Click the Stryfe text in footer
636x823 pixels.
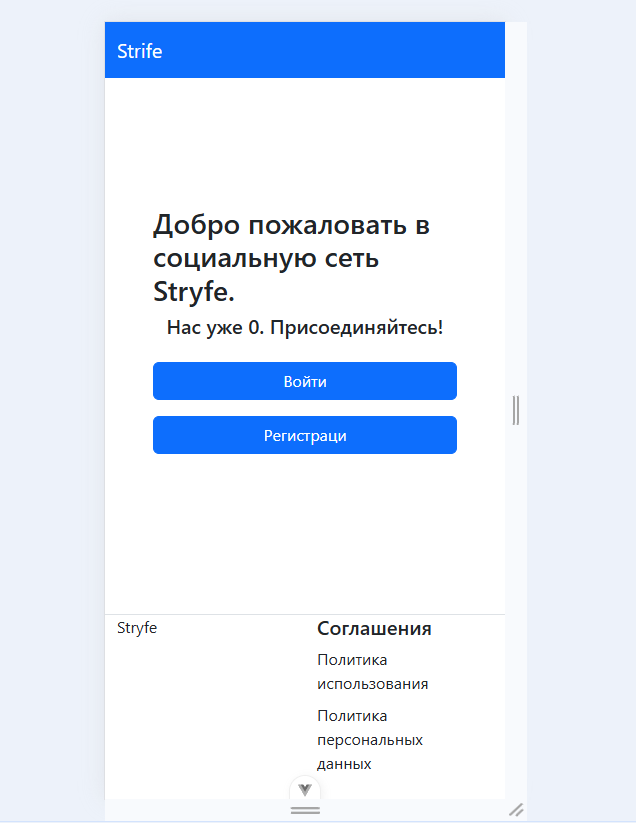137,628
